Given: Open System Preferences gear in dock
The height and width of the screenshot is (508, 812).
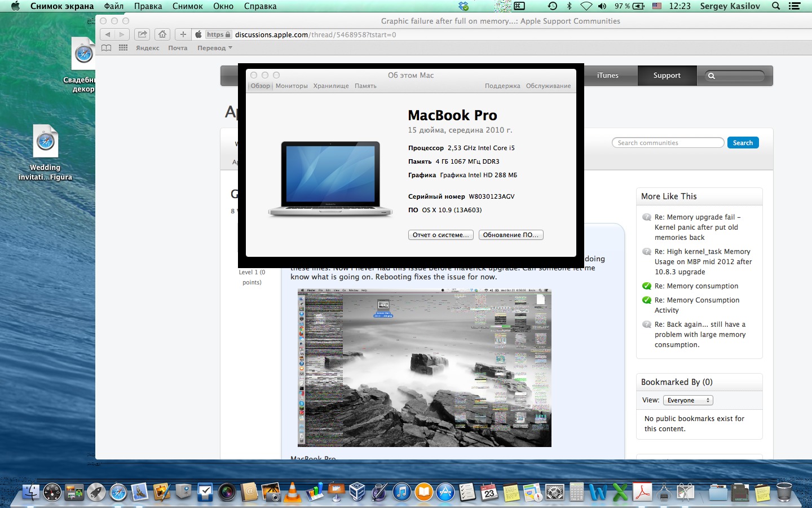Looking at the screenshot, I should pyautogui.click(x=555, y=492).
